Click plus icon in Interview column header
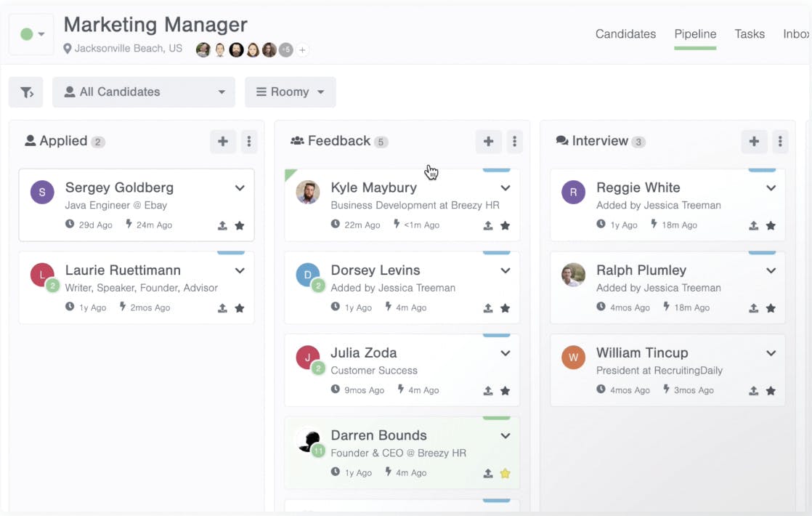This screenshot has height=516, width=812. (x=754, y=142)
